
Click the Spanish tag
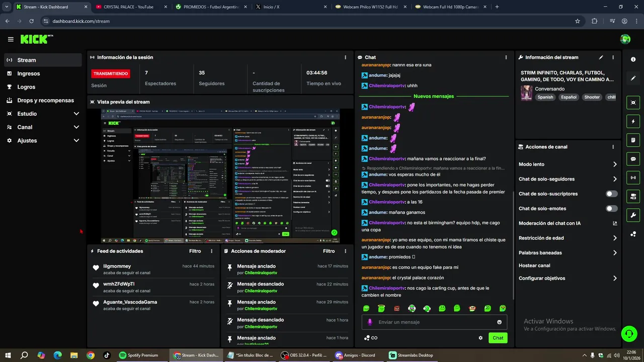(545, 97)
